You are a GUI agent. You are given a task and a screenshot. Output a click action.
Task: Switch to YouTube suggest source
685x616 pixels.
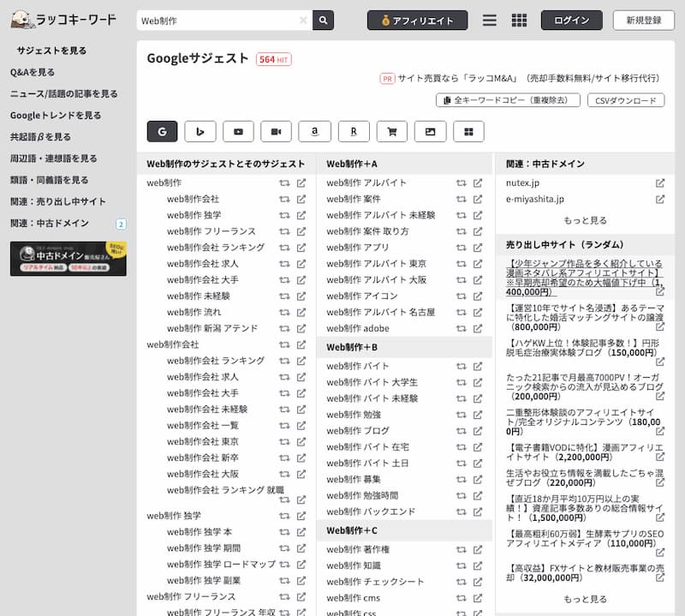coord(238,131)
